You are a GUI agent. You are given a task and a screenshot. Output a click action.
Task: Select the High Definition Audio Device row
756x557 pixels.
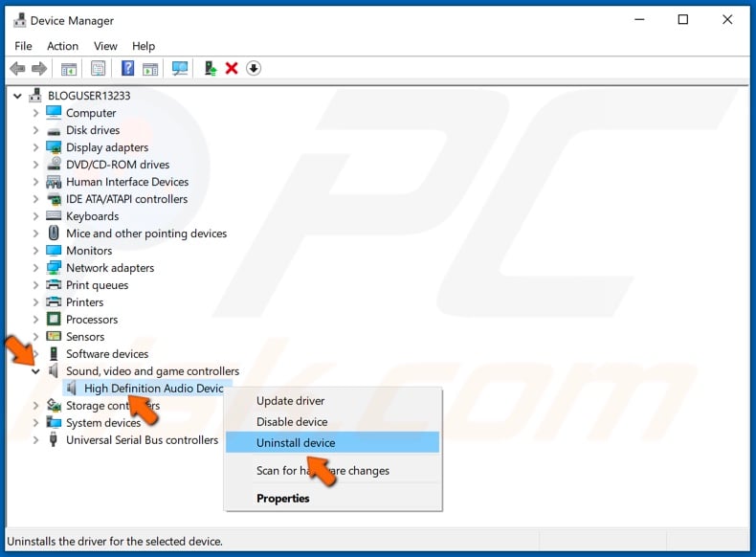click(x=147, y=389)
